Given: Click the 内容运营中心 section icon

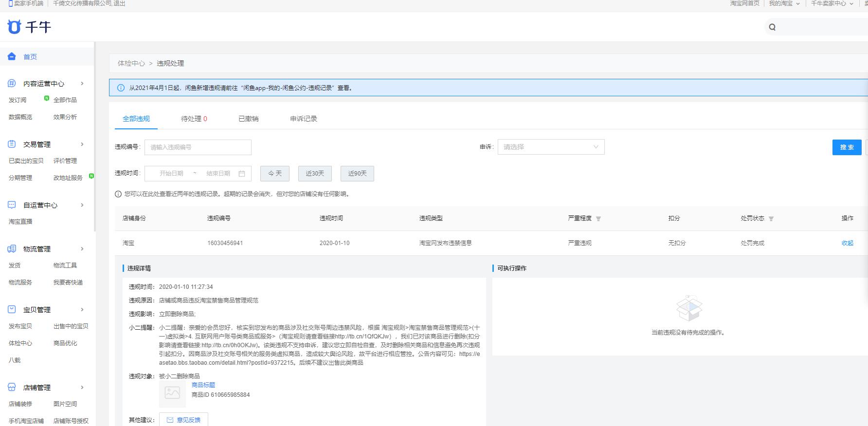Looking at the screenshot, I should tap(12, 83).
